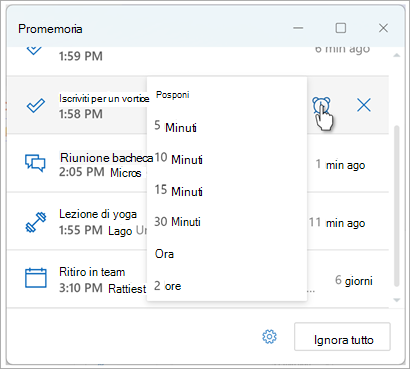Screen dimensions: 410x369
Task: Click the 6 giorni time label
Action: 354,281
